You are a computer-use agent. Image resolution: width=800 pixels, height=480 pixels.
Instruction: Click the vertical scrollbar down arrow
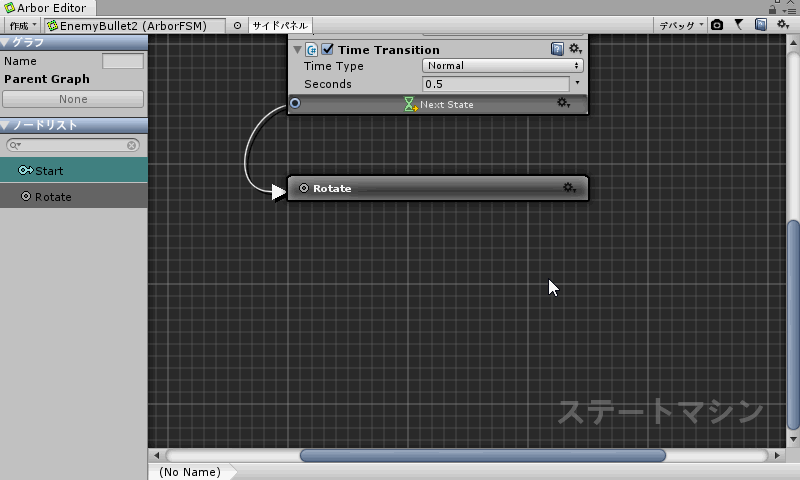pyautogui.click(x=793, y=440)
